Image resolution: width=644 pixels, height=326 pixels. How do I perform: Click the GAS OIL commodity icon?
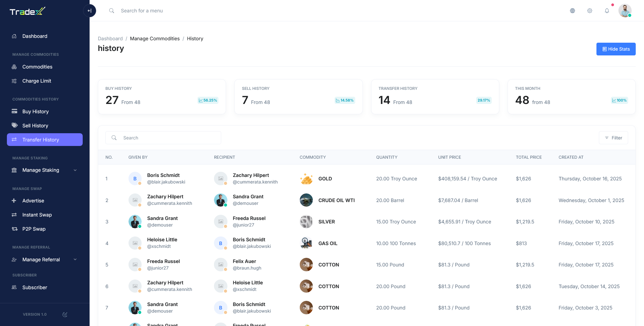point(306,243)
